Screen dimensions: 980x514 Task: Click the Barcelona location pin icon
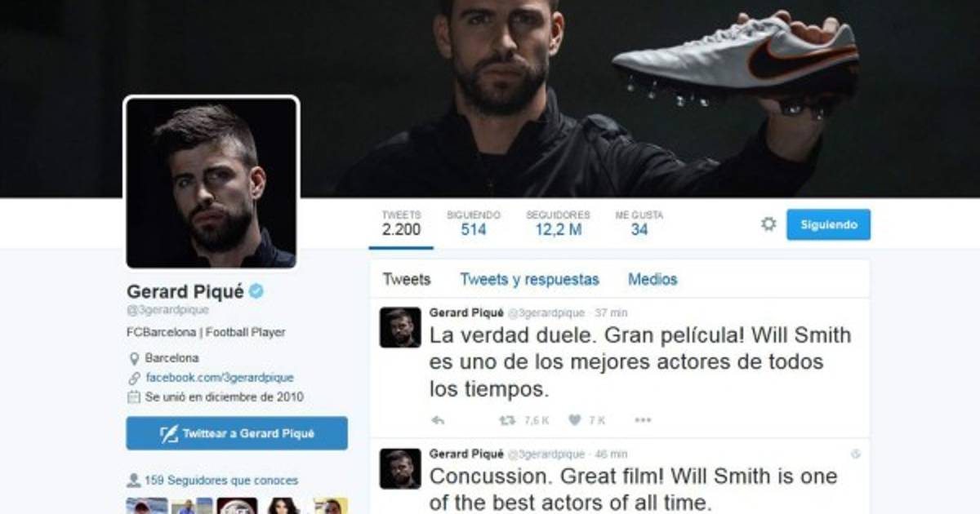[134, 358]
